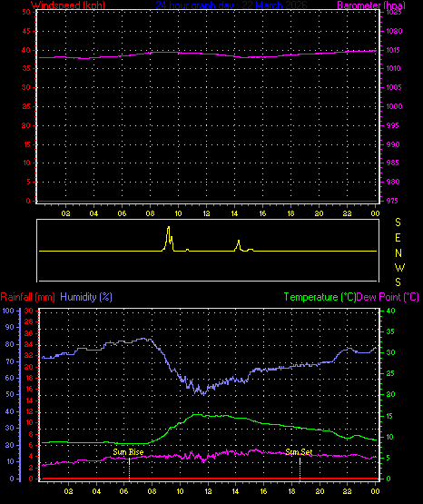Click the 1035 value on barometer axis
The width and height of the screenshot is (423, 504).
coord(394,12)
